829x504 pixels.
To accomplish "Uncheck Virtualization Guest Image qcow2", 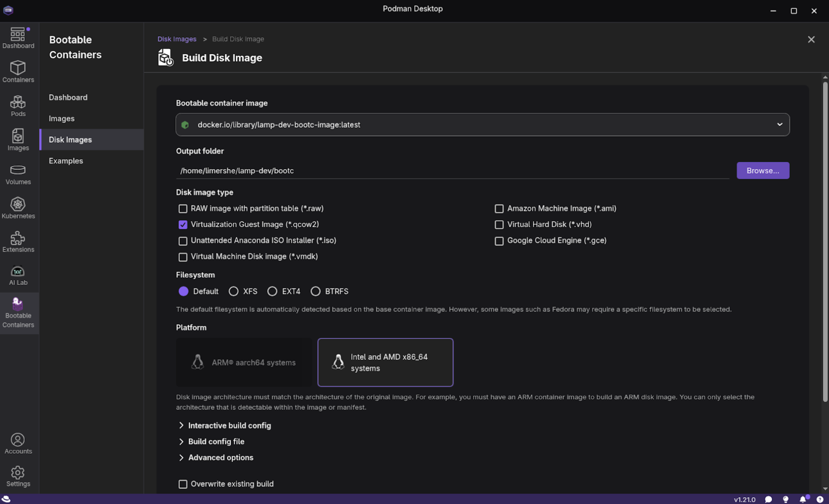I will pos(183,225).
